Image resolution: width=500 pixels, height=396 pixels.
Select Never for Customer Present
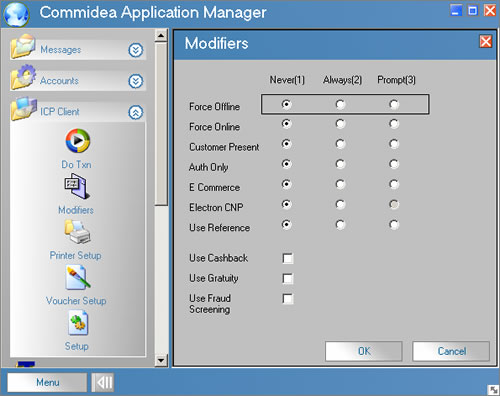286,144
